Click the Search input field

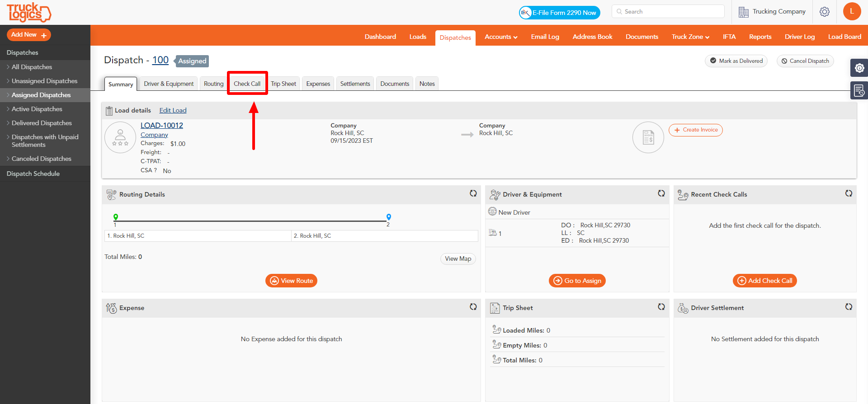point(668,12)
